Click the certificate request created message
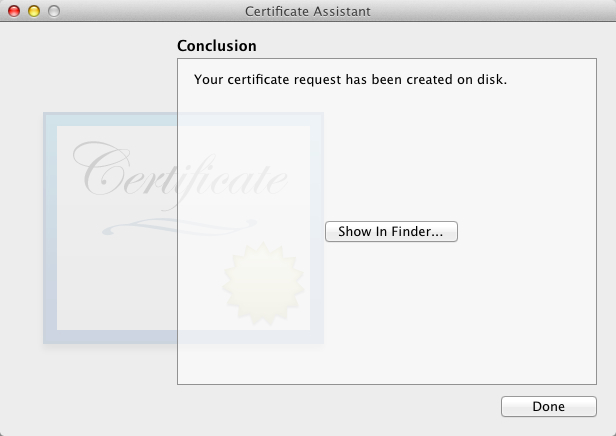Image resolution: width=616 pixels, height=436 pixels. [x=350, y=79]
